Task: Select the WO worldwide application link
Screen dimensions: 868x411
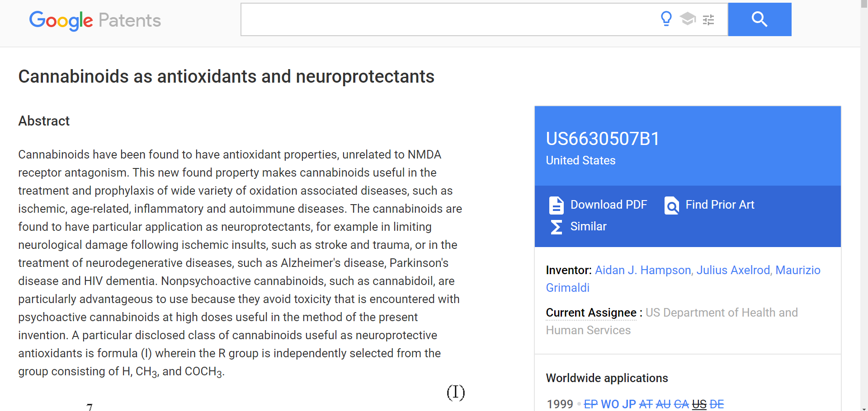Action: tap(610, 404)
